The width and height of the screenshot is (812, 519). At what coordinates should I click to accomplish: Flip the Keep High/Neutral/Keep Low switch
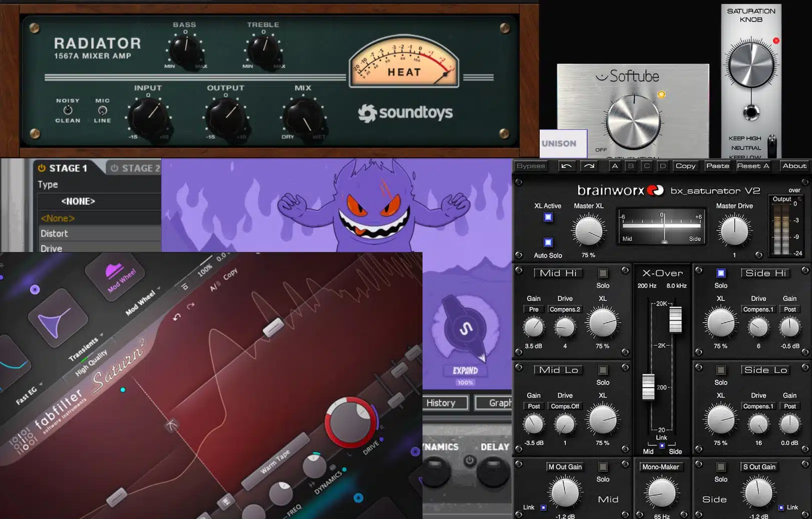pos(771,146)
